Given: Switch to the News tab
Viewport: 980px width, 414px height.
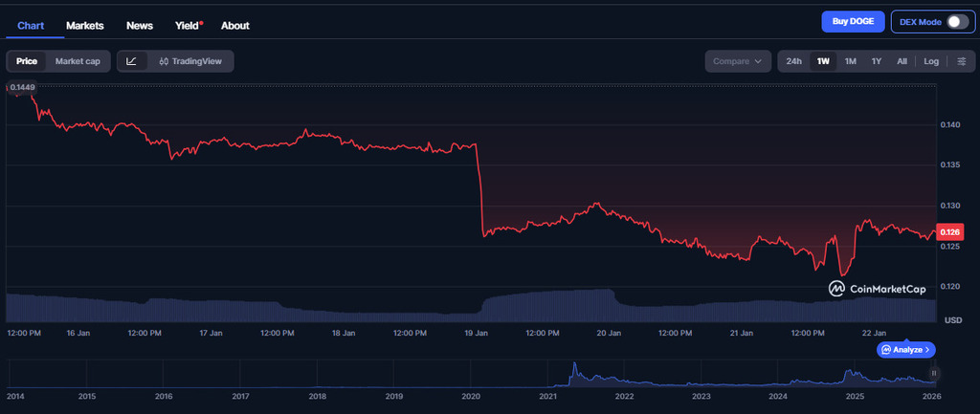Looking at the screenshot, I should tap(140, 26).
